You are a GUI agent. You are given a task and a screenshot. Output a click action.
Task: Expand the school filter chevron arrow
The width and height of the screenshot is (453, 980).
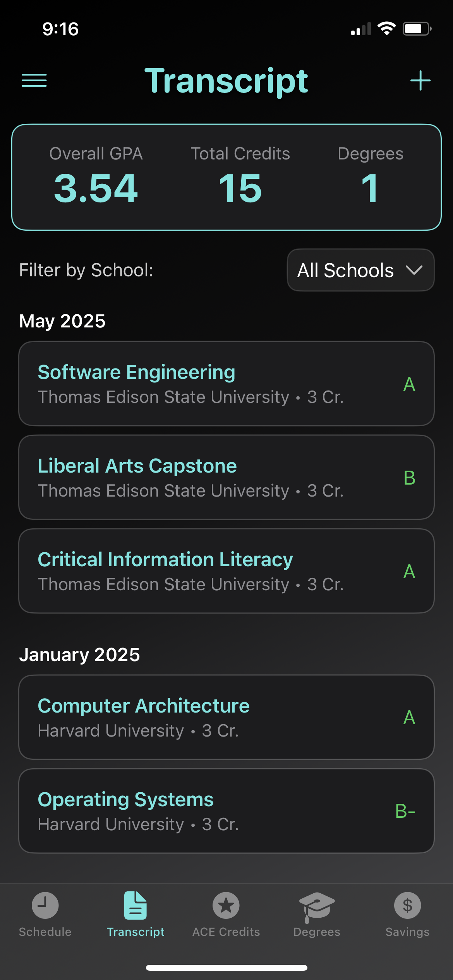(414, 270)
